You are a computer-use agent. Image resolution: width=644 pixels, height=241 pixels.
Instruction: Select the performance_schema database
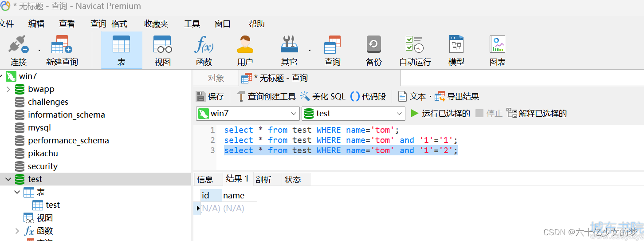click(x=68, y=141)
